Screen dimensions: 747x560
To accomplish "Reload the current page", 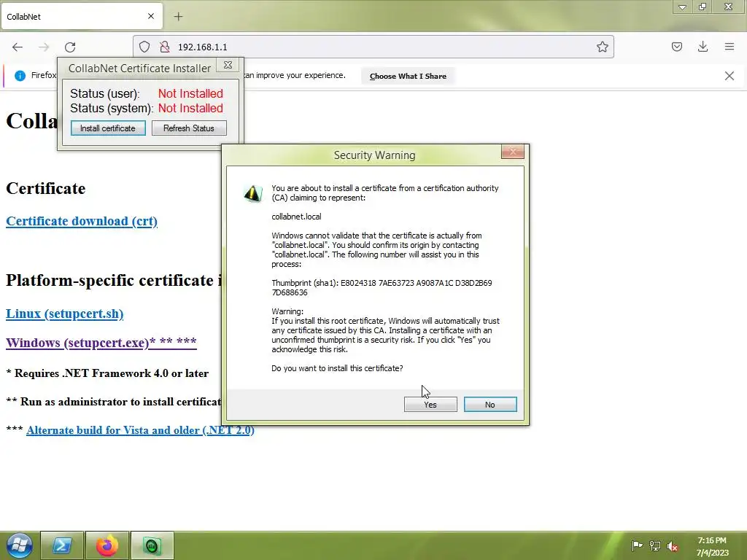I will [x=70, y=47].
